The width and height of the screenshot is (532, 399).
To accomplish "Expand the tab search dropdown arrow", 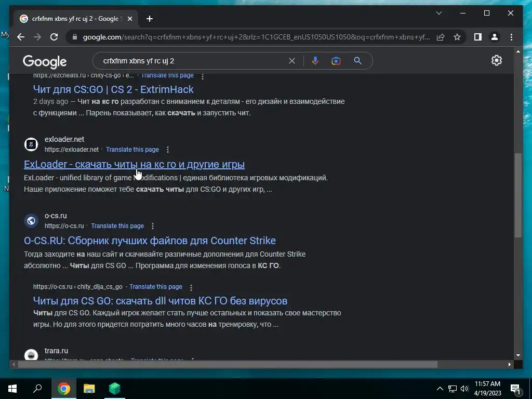I will coord(438,13).
